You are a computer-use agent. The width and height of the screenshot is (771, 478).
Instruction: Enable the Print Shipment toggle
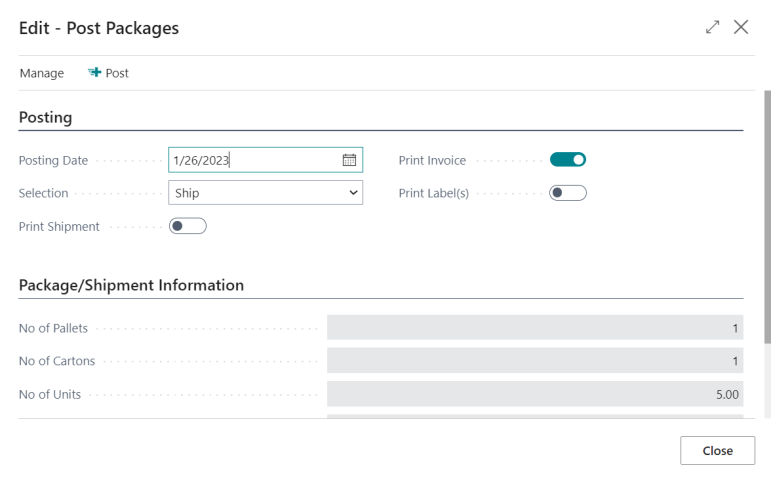[188, 226]
